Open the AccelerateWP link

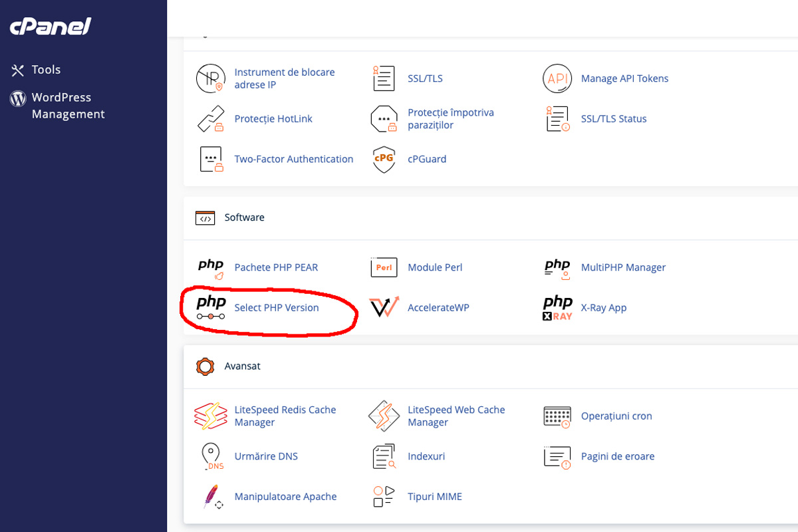click(438, 308)
